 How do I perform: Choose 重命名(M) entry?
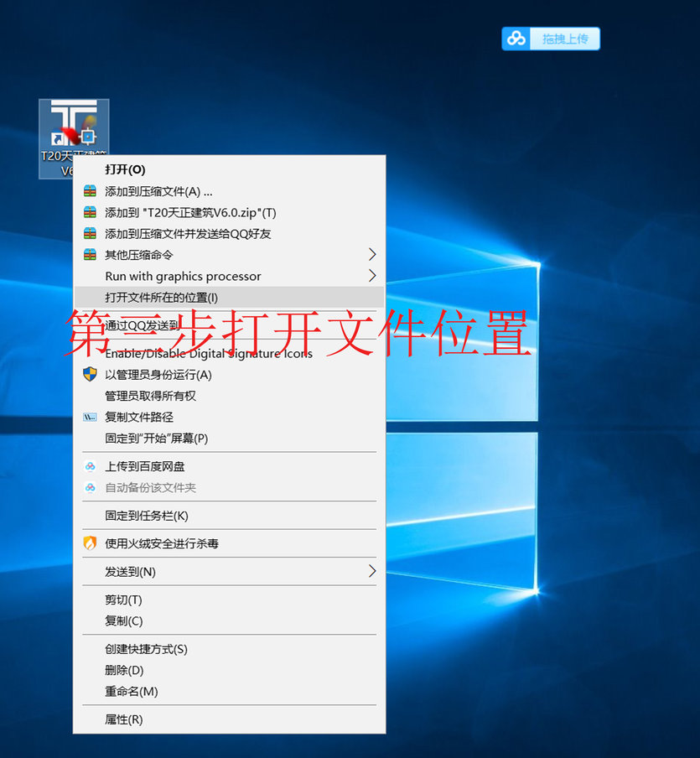click(x=229, y=692)
